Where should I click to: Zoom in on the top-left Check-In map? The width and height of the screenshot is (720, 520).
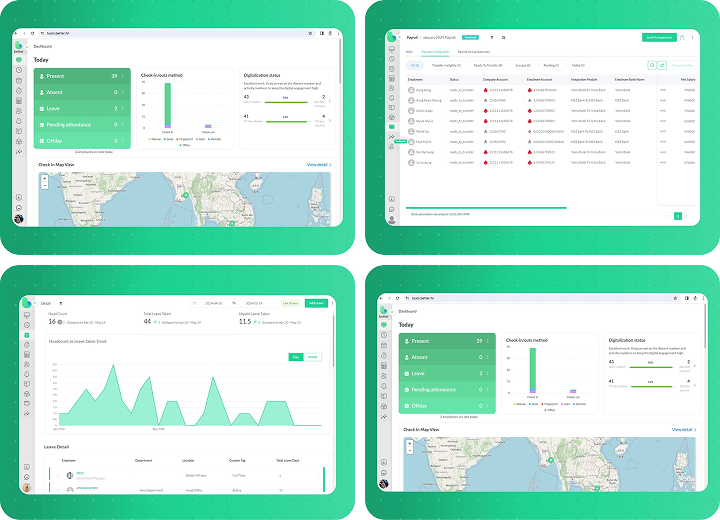46,180
